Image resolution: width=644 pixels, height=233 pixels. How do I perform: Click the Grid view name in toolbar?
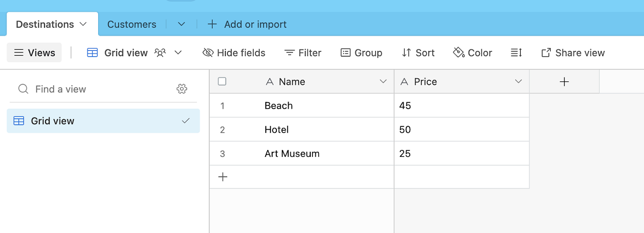point(126,52)
